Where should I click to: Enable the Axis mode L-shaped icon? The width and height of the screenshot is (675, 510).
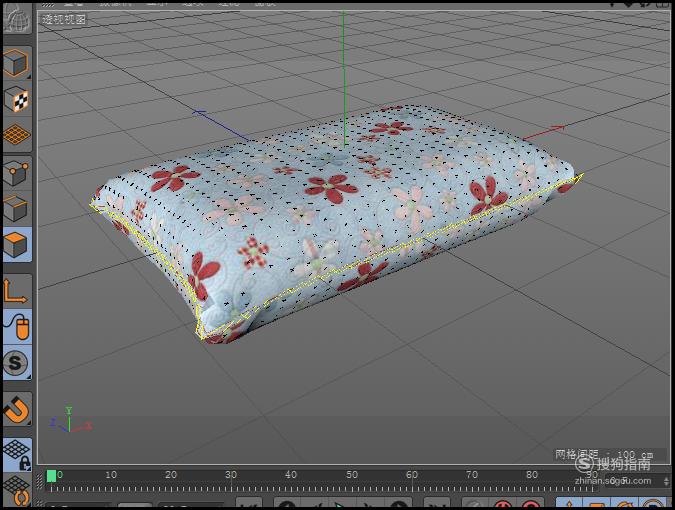(x=17, y=291)
